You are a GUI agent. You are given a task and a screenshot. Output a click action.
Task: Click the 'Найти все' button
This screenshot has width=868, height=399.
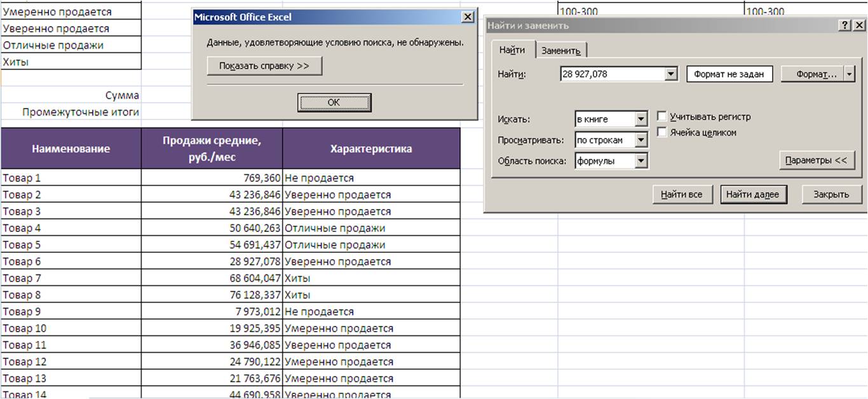[681, 194]
